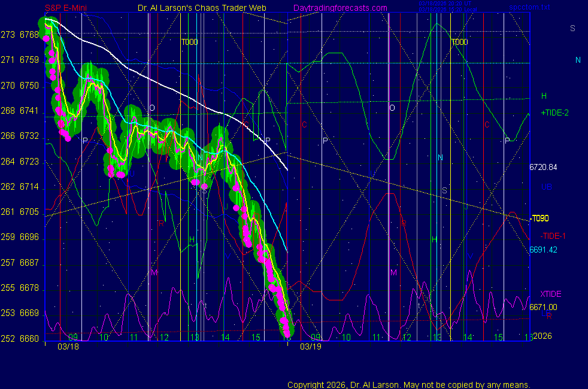Click the 6720.84 white price readout
This screenshot has height=389, width=588.
click(x=543, y=167)
